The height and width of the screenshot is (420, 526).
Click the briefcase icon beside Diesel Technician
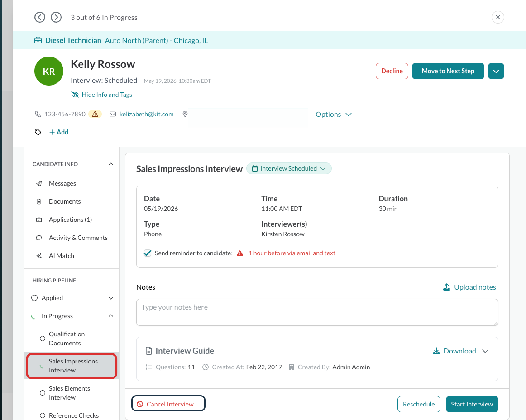[38, 41]
